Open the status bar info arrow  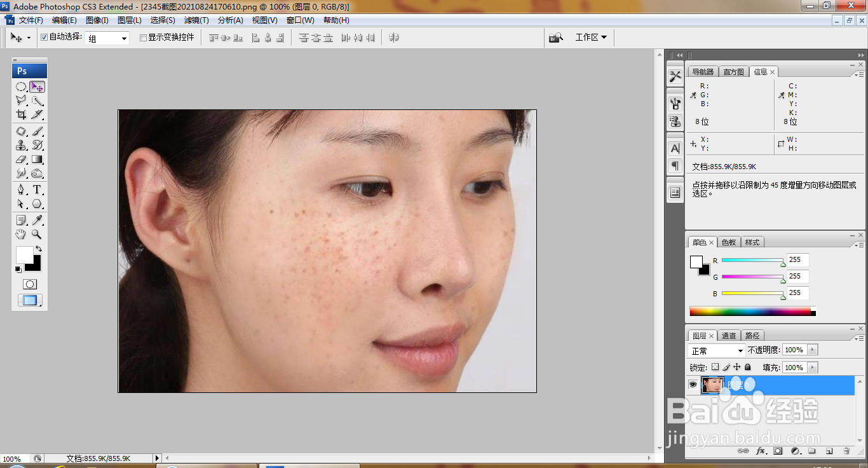157,458
